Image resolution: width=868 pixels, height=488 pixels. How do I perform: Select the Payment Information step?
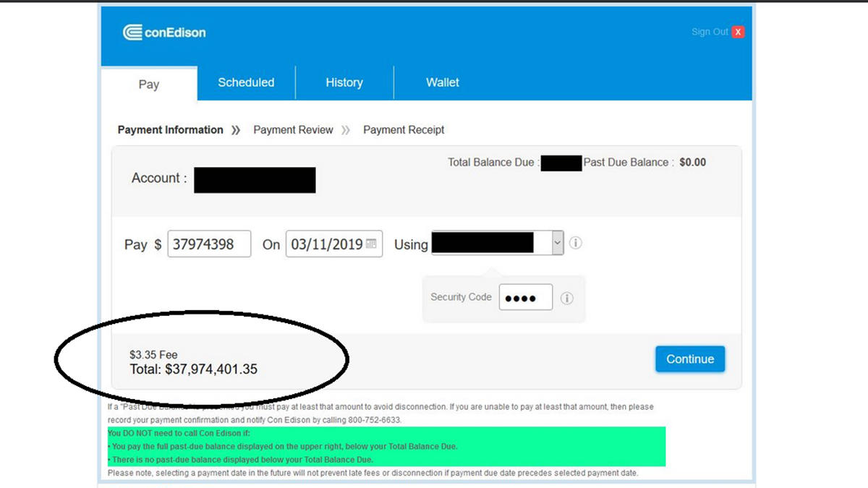click(171, 130)
